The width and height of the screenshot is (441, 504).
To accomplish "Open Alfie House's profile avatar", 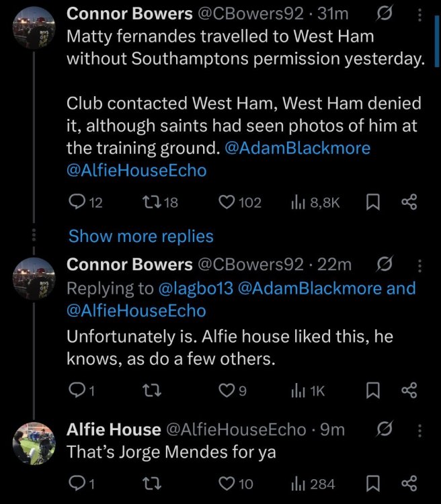I will [34, 444].
